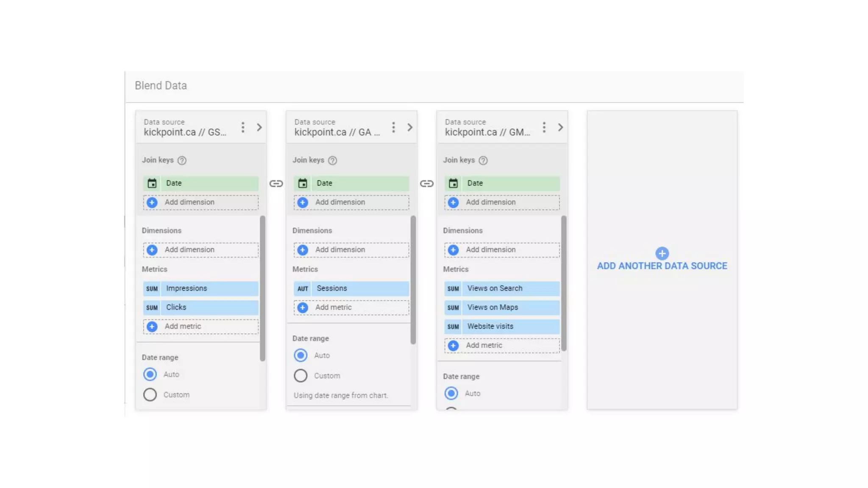
Task: Expand the kickpoint.ca GS data source chevron
Action: point(259,127)
